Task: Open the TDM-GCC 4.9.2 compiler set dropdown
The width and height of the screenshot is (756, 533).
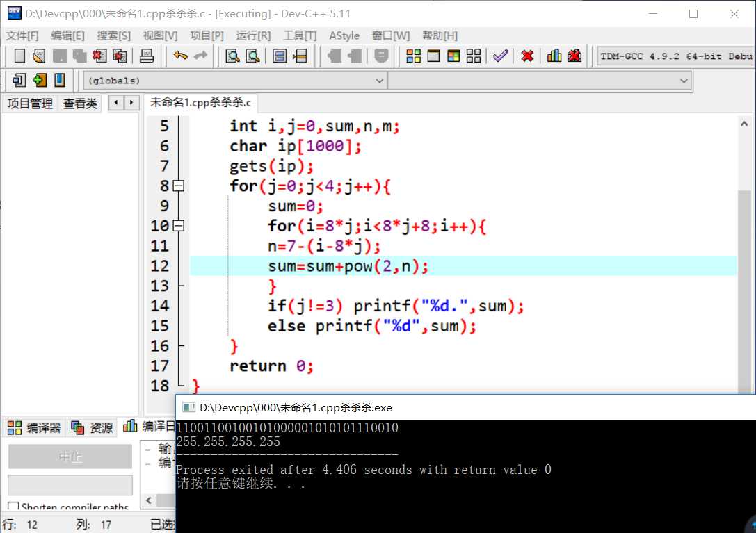Action: (675, 56)
